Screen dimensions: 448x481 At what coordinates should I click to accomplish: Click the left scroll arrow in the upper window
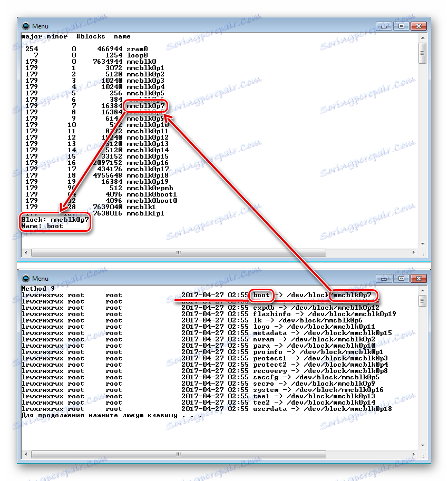tap(26, 252)
